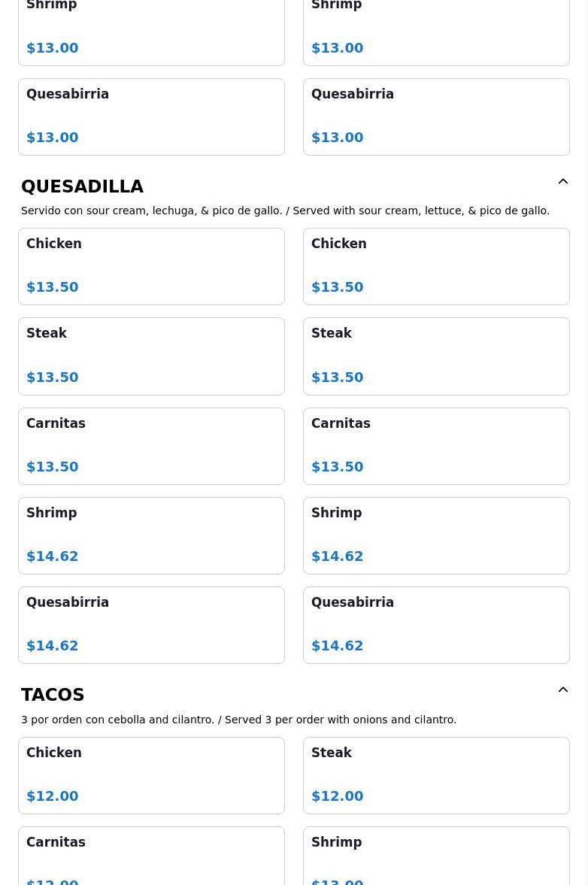Click the $13.50 price on Chicken quesadilla

point(53,287)
